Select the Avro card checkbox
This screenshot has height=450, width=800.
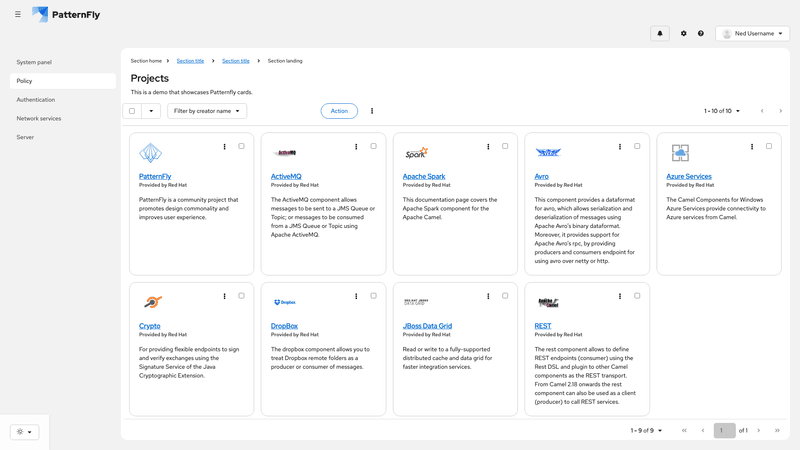637,146
